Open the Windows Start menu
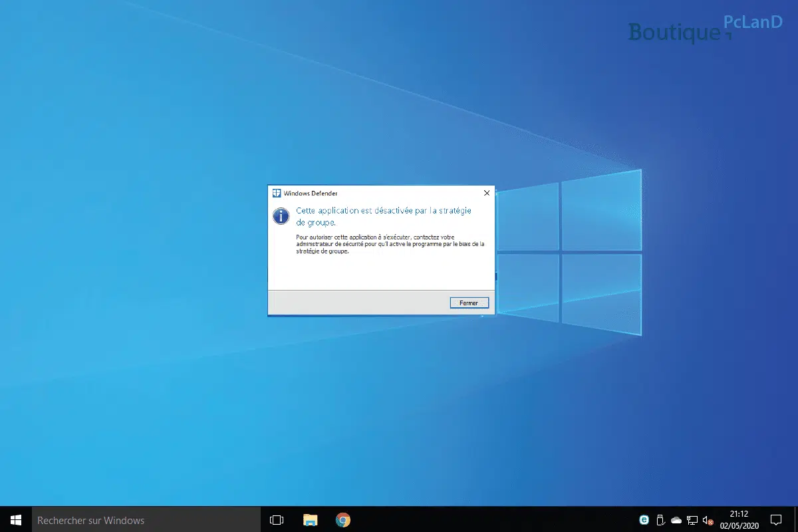Viewport: 798px width, 532px height. [15, 520]
